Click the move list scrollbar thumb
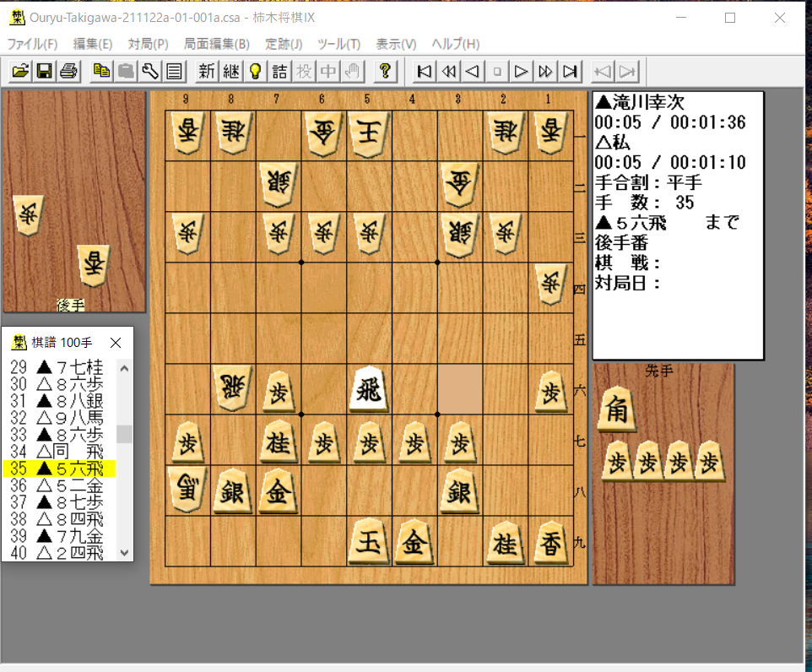812x672 pixels. 124,434
